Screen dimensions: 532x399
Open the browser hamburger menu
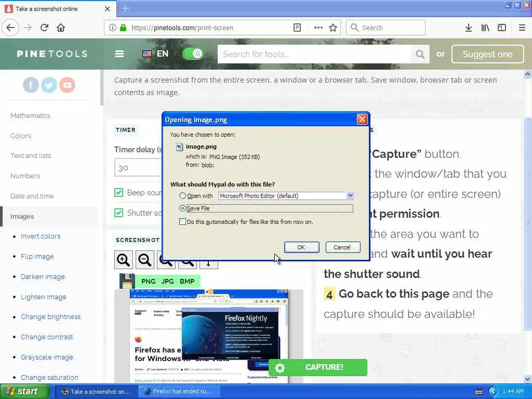pyautogui.click(x=522, y=28)
